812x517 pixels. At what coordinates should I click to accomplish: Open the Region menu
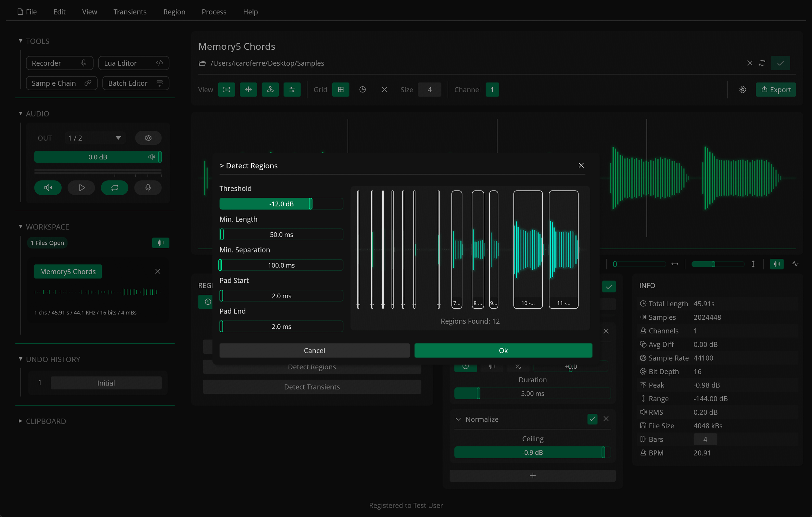(174, 12)
